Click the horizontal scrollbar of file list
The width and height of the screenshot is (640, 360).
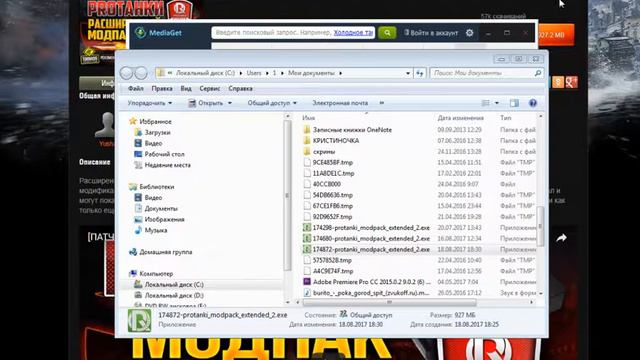(389, 302)
